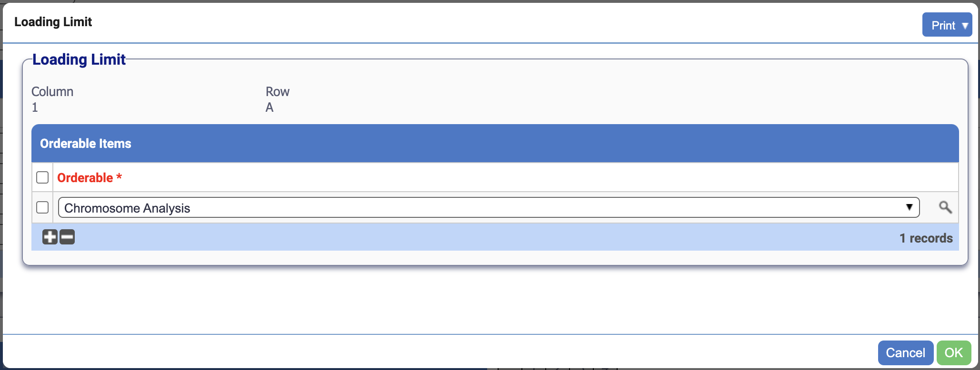Toggle the header checkbox in Orderable Items
Image resolution: width=980 pixels, height=370 pixels.
42,177
